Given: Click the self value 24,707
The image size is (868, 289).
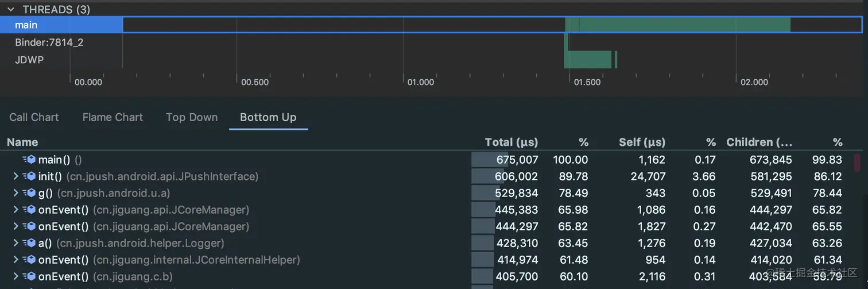Looking at the screenshot, I should coord(648,176).
